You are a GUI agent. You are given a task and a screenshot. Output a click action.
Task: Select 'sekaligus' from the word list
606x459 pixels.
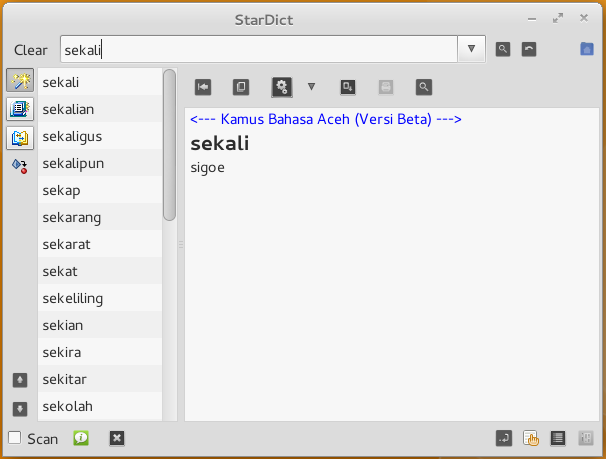(73, 136)
